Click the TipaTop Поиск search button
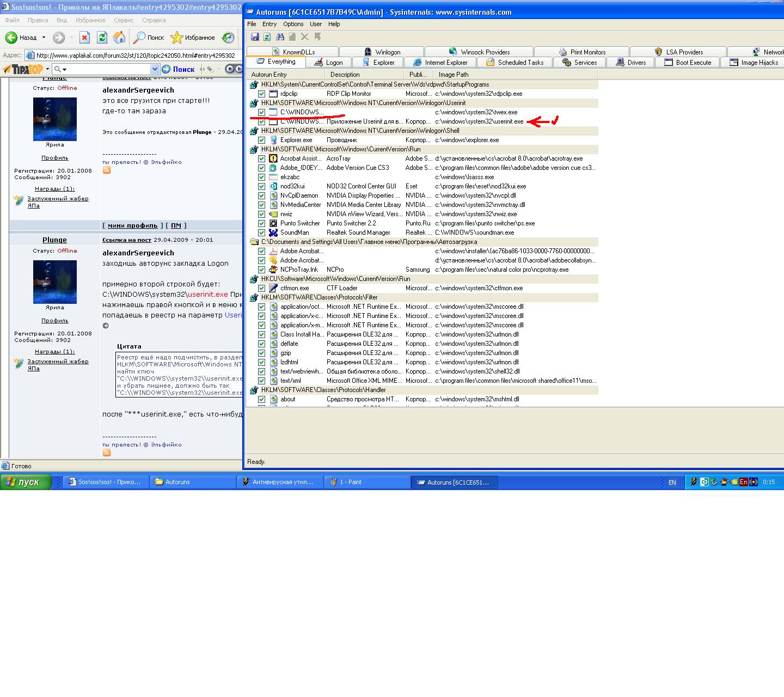 coord(179,69)
